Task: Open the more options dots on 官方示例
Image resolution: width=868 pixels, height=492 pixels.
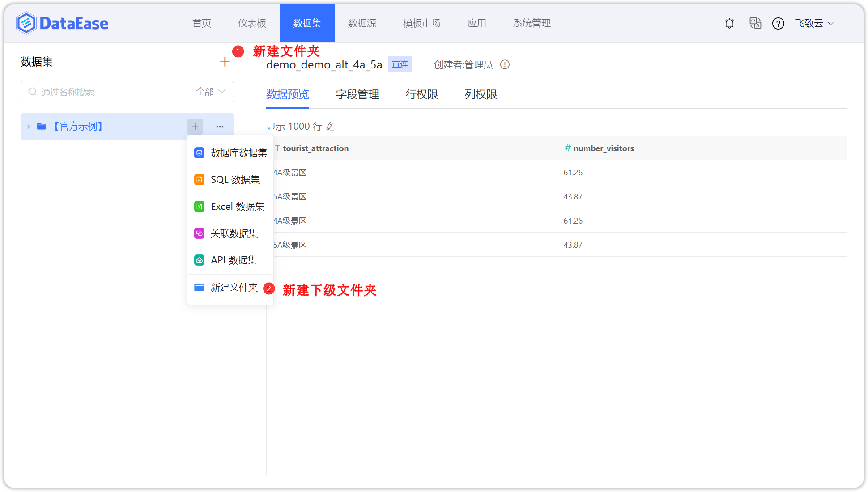Action: click(x=220, y=127)
